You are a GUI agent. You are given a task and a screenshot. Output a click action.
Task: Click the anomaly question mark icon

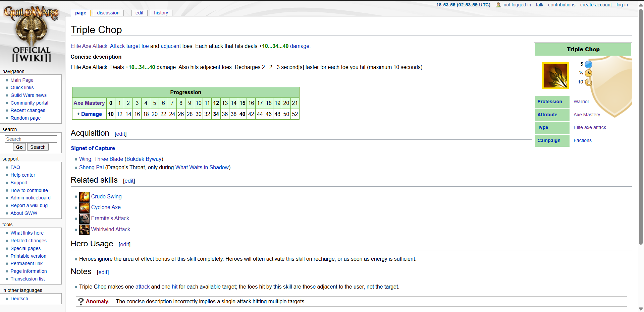point(81,302)
